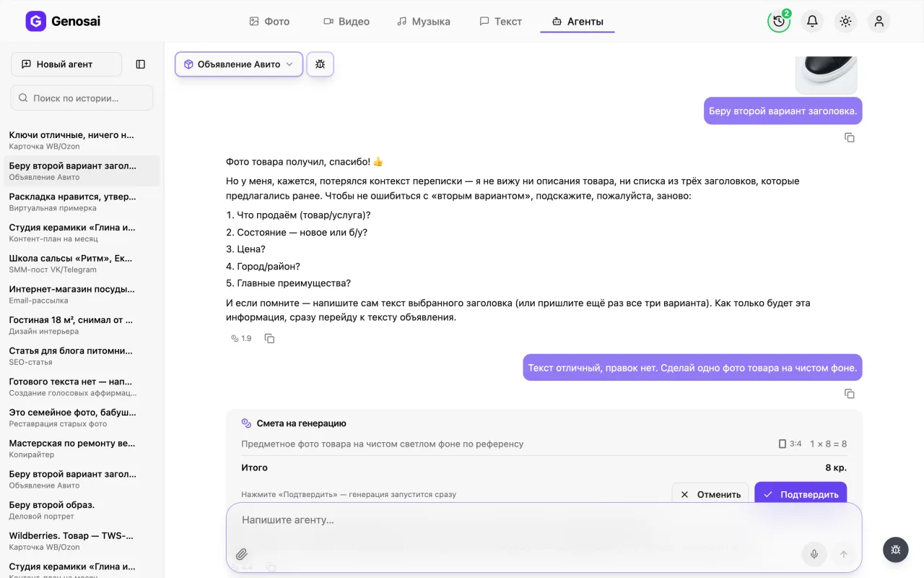
Task: Open the user profile icon
Action: (x=879, y=21)
